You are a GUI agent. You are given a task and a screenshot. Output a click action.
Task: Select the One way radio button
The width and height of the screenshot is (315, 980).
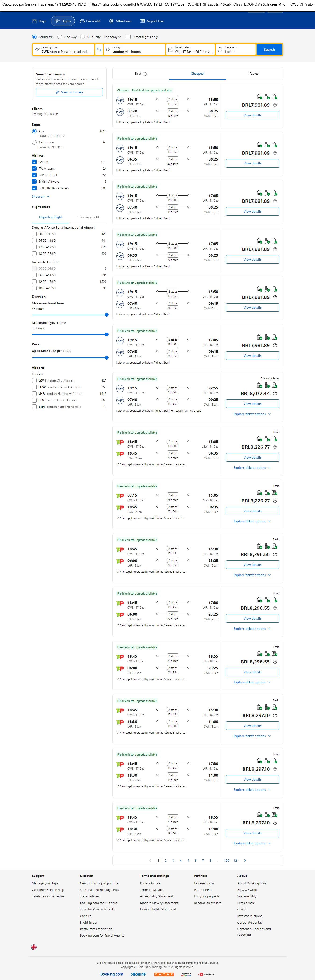tap(60, 37)
